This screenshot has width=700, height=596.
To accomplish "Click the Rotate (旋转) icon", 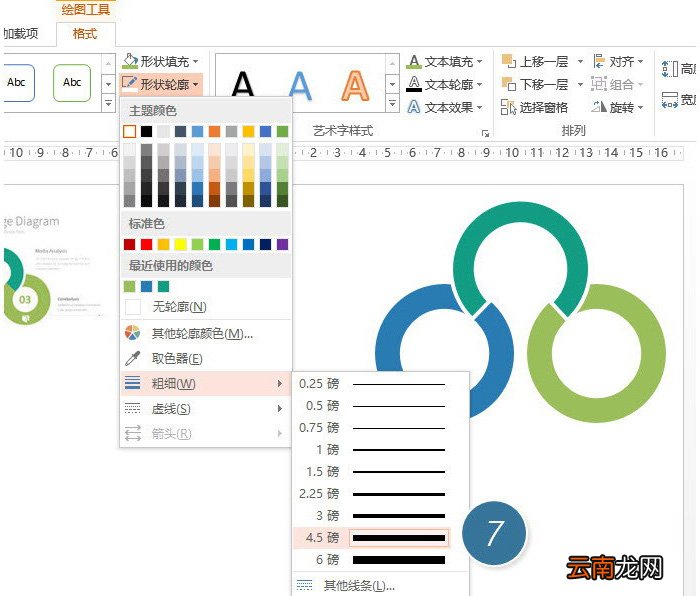I will (599, 107).
